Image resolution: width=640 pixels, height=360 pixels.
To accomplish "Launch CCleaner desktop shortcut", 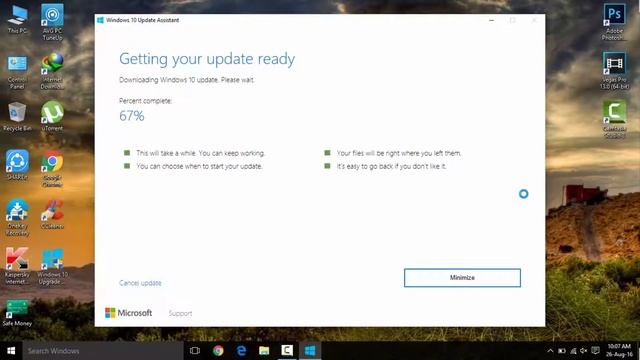I will 52,214.
